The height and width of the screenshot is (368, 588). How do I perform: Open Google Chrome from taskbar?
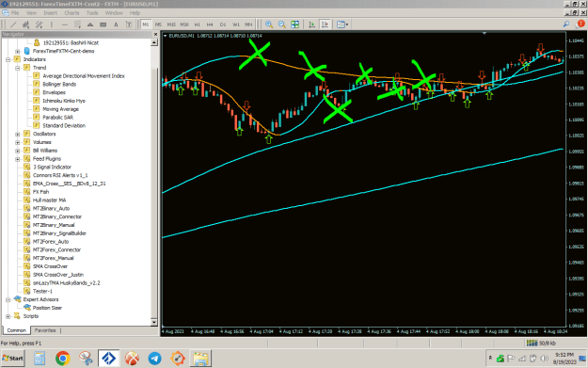[x=63, y=359]
